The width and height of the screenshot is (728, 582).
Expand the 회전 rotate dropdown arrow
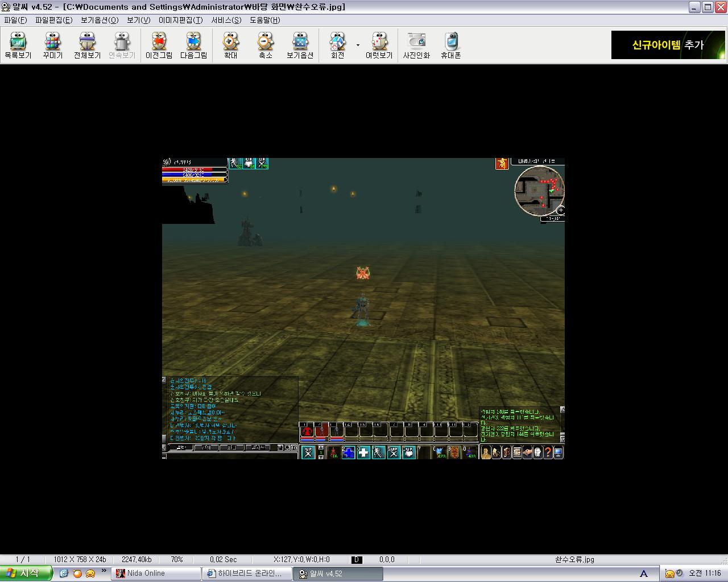[x=358, y=45]
